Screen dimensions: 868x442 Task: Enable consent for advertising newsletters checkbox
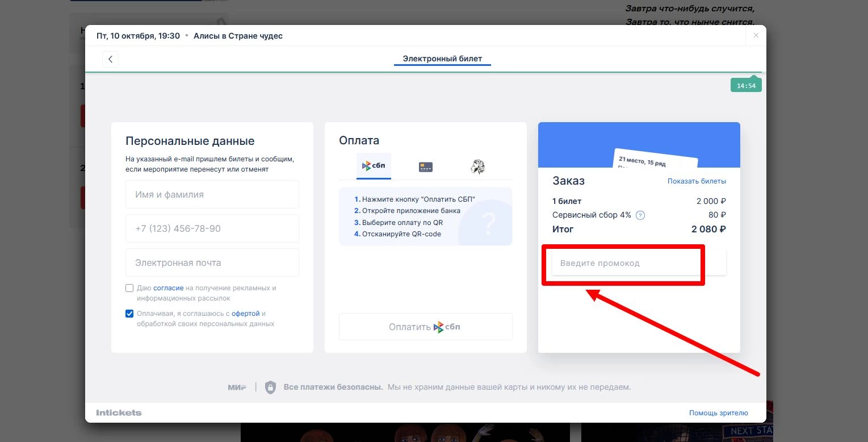point(129,288)
